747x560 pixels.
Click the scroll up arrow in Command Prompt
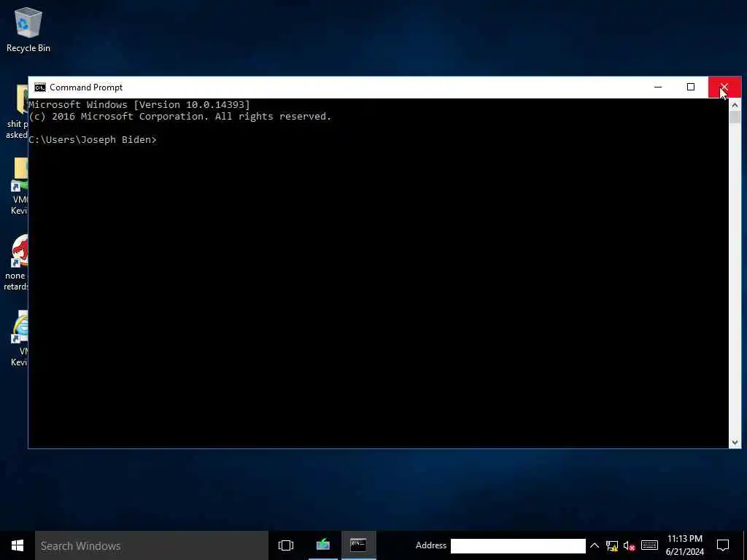(x=735, y=105)
